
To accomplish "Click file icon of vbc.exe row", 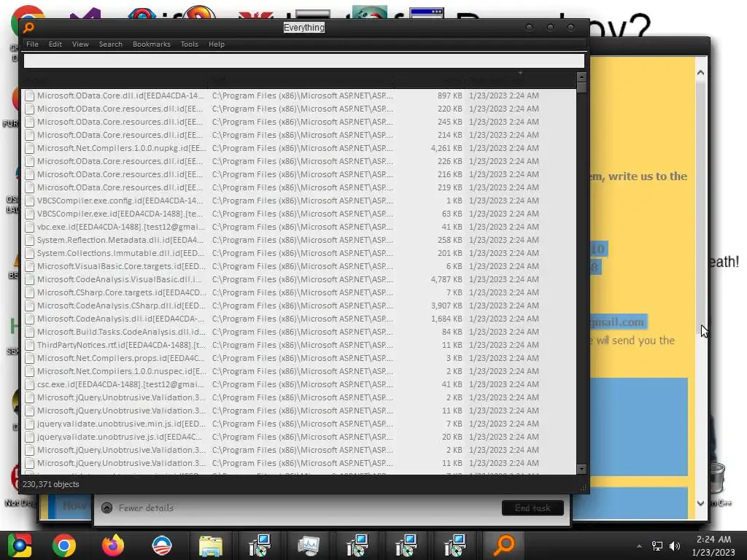I will 29,227.
